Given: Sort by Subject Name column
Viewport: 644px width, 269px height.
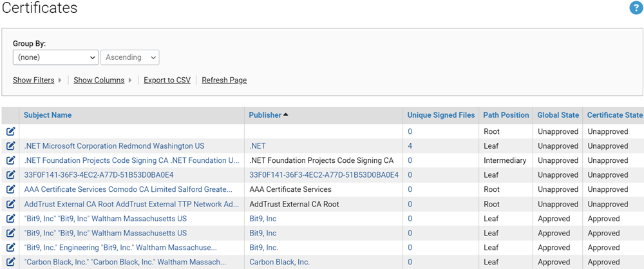Looking at the screenshot, I should pos(48,115).
